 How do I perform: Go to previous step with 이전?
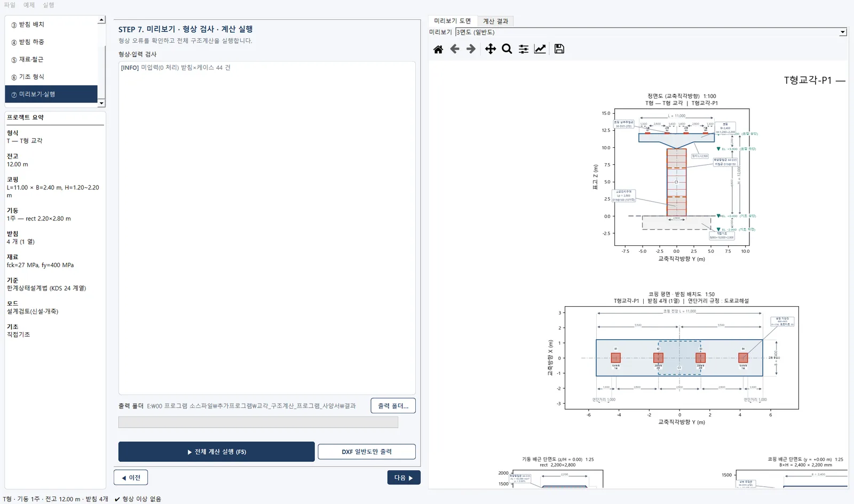131,477
